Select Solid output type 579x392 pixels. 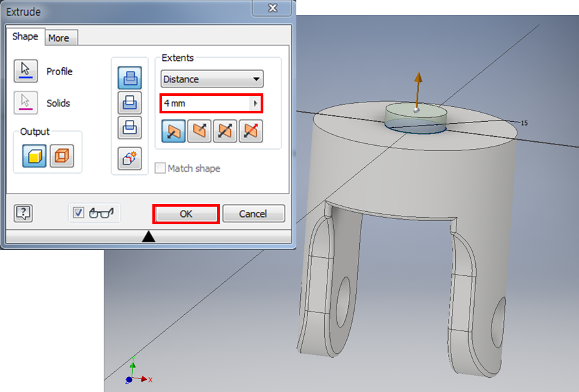34,156
